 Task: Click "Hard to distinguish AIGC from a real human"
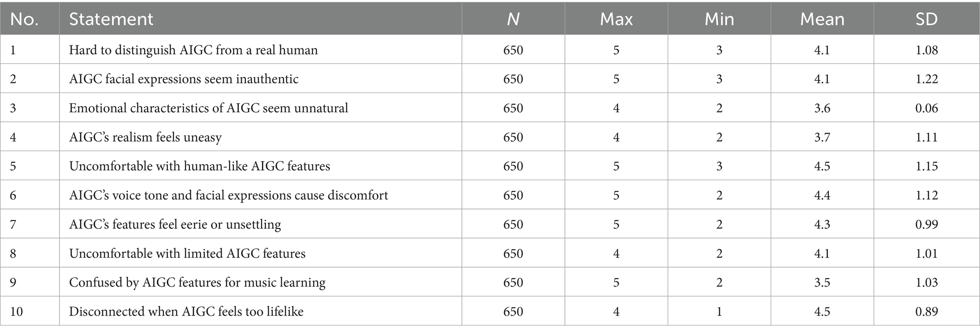coord(193,50)
